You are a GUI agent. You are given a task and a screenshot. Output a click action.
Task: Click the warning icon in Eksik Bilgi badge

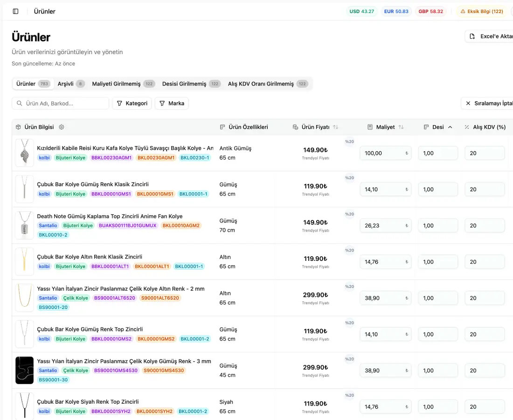[x=463, y=12]
